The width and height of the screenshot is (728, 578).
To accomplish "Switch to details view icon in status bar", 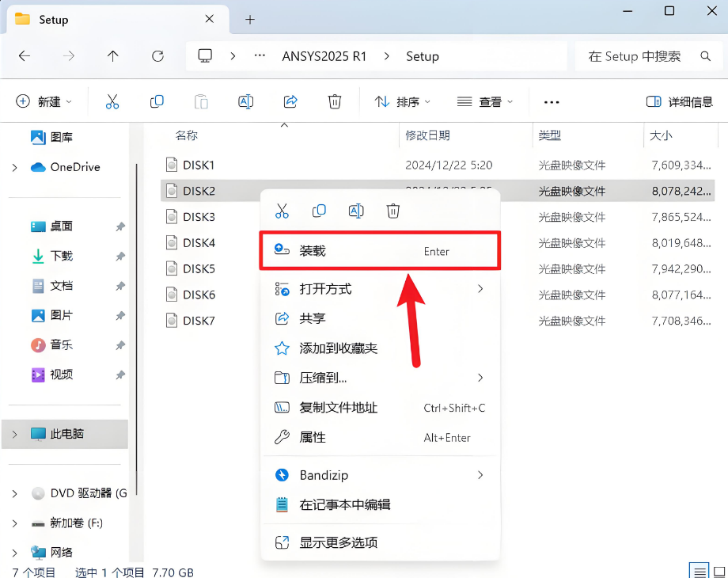I will tap(699, 571).
